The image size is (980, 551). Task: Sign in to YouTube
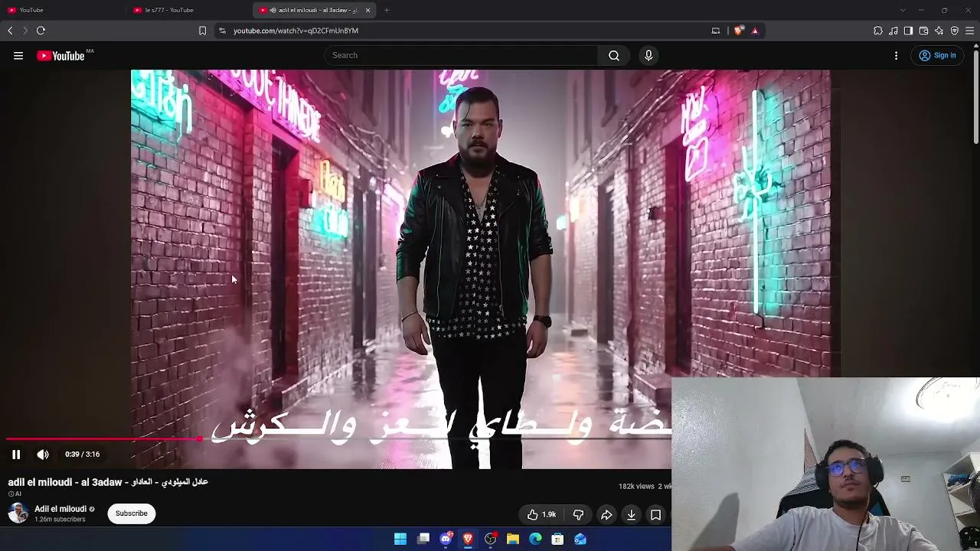tap(937, 56)
